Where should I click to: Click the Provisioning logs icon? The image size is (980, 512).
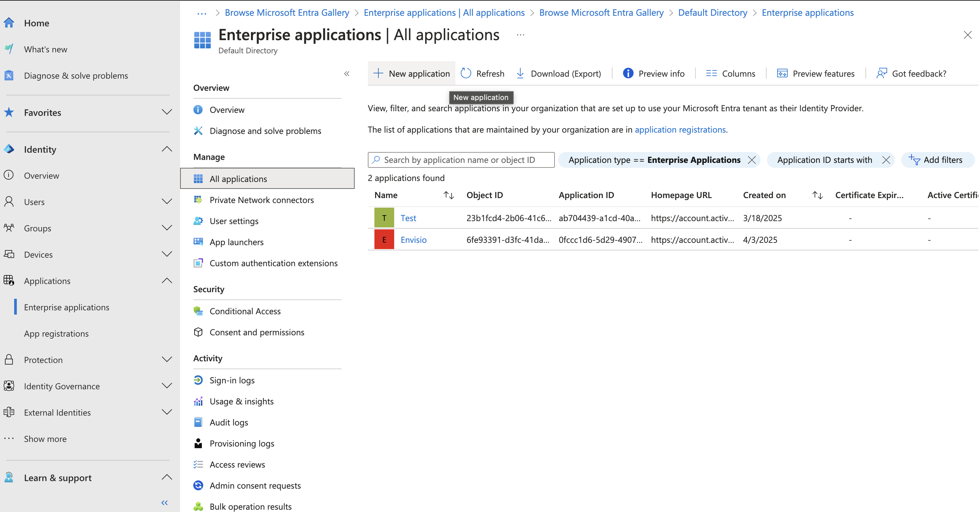click(x=198, y=443)
